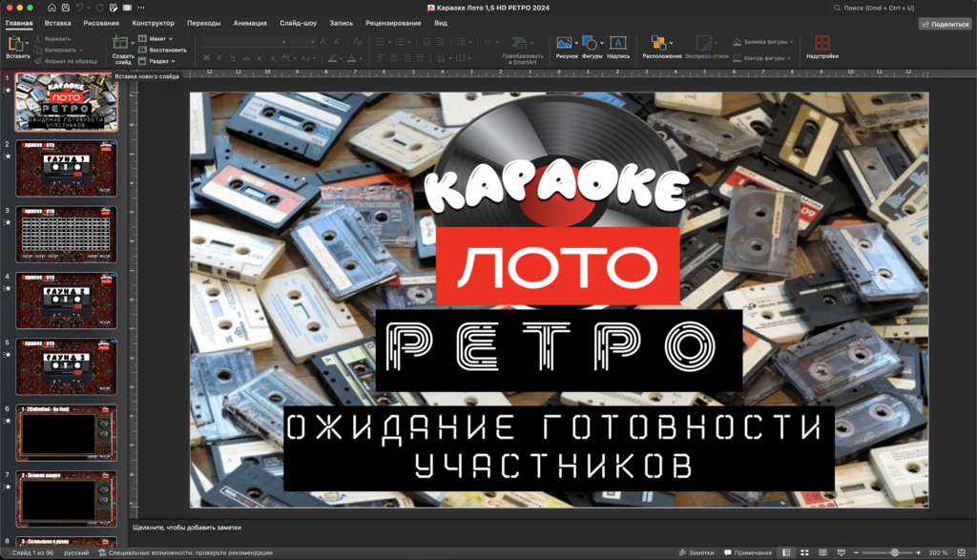
Task: Click the 202 % zoom level
Action: (939, 552)
